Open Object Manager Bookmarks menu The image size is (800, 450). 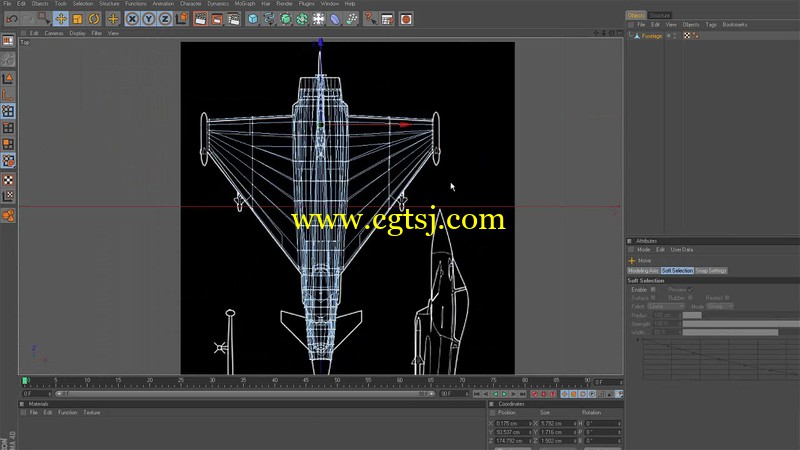(x=735, y=24)
